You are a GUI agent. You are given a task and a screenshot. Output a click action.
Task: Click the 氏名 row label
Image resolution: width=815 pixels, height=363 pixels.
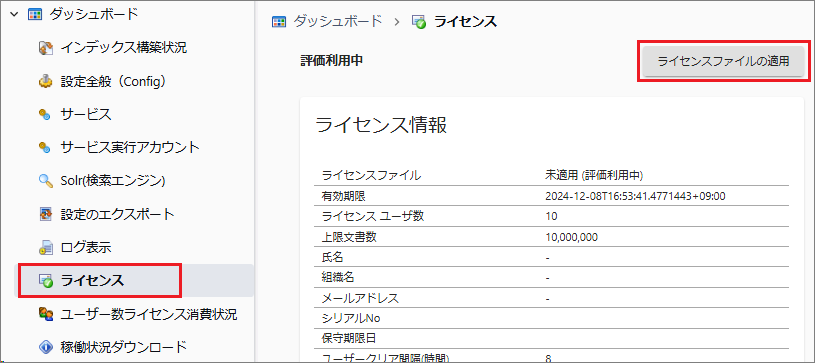click(333, 257)
